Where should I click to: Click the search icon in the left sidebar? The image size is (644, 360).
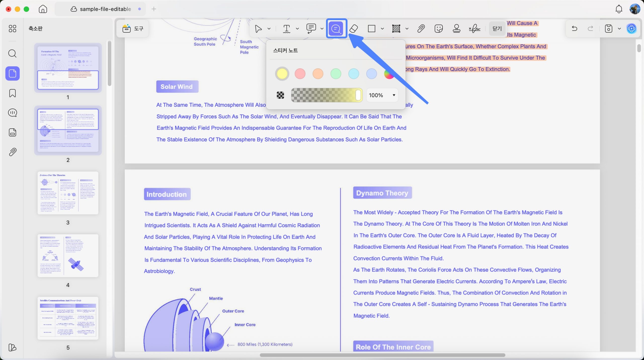click(x=12, y=54)
